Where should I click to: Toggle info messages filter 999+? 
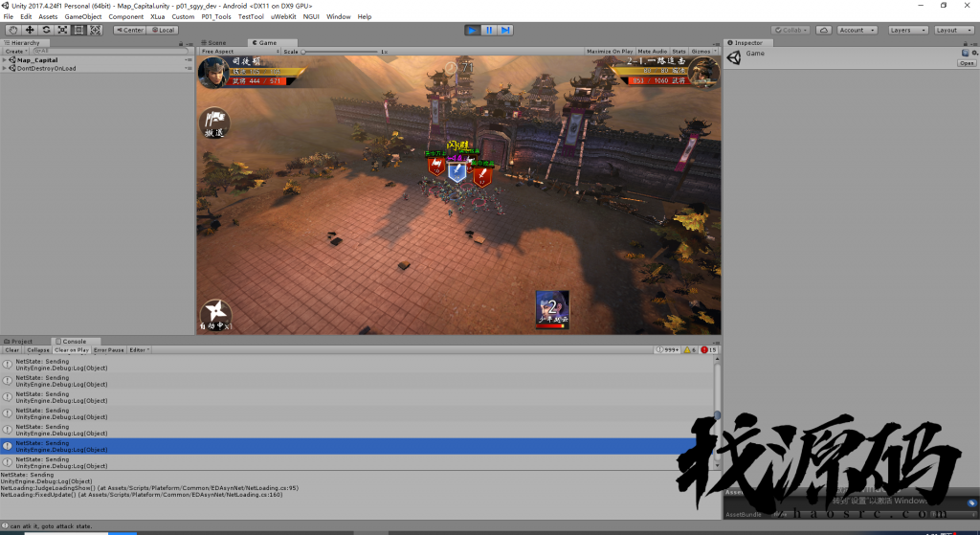click(667, 350)
